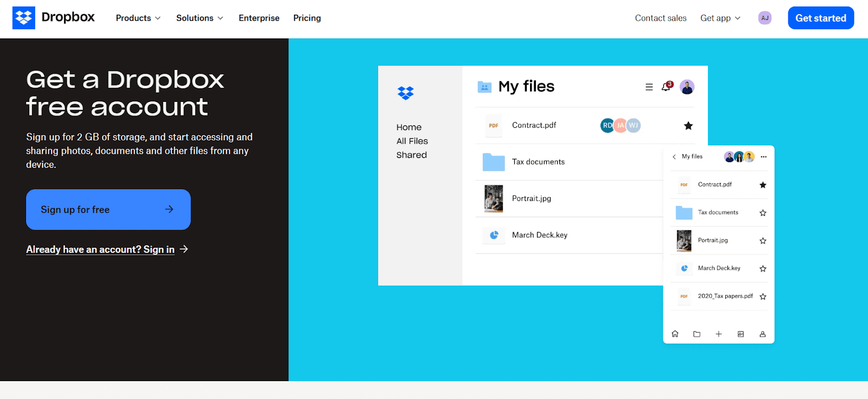This screenshot has width=868, height=399.
Task: Tap the folder icon in mobile bottom bar
Action: coord(697,334)
